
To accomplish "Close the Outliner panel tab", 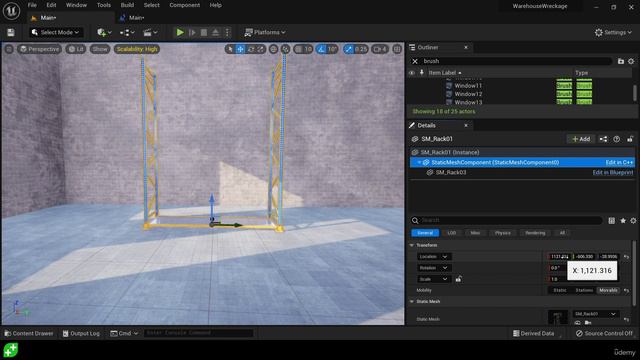I will click(466, 47).
